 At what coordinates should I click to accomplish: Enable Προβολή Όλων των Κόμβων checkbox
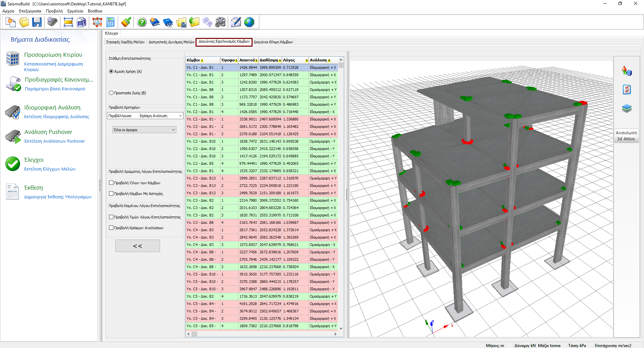(x=111, y=183)
